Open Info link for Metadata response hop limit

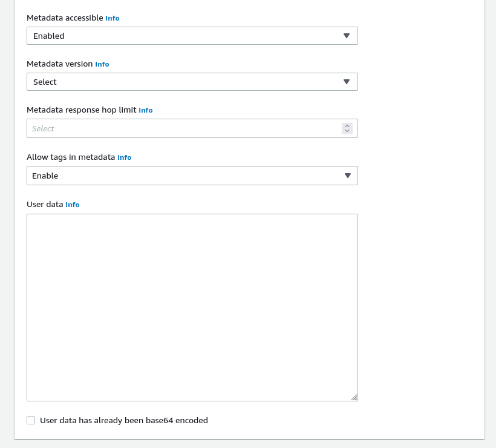click(146, 110)
